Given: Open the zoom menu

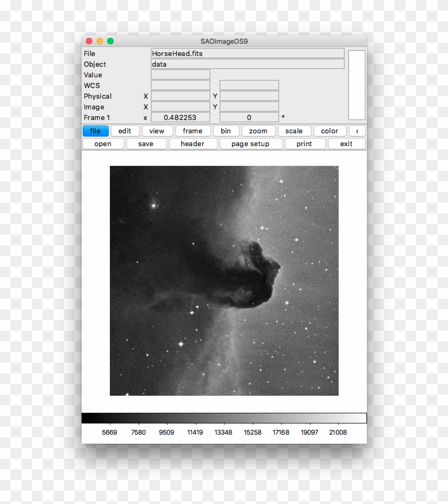Looking at the screenshot, I should pos(258,131).
